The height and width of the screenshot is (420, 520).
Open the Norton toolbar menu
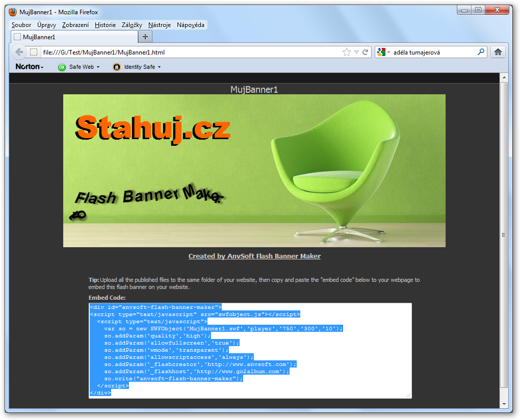[30, 67]
